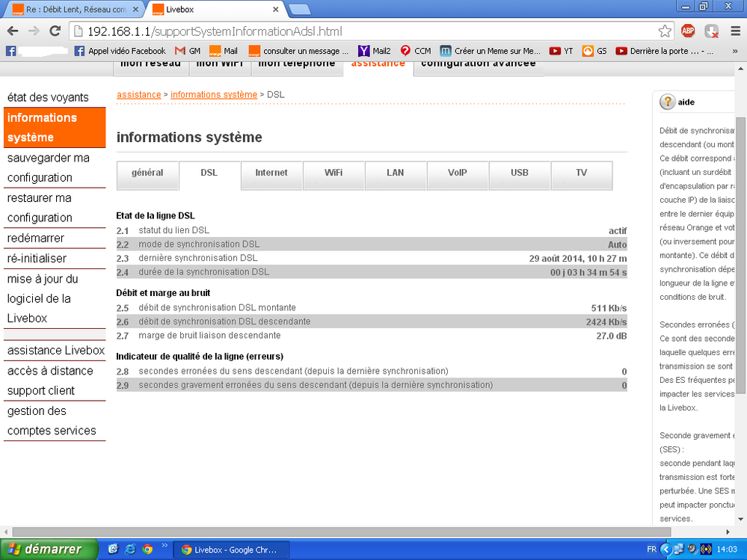Open the GS bookmark
Image resolution: width=747 pixels, height=560 pixels.
coord(594,51)
